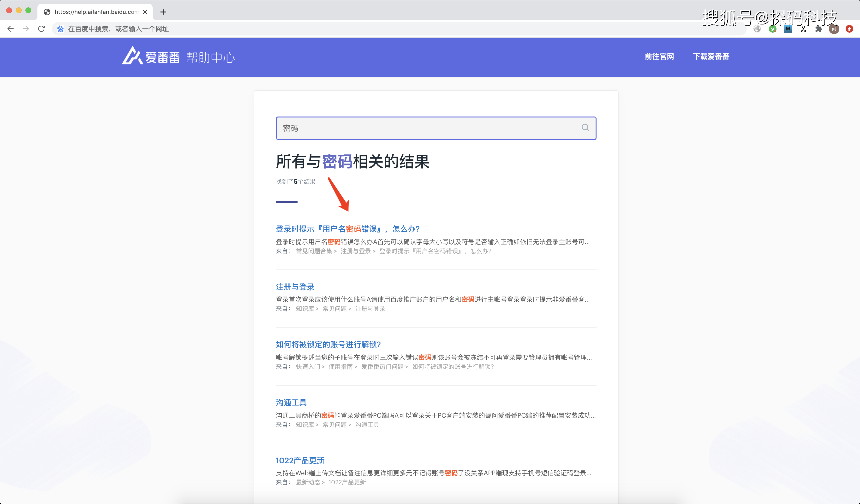Click breadcrumb 知识库 under 注册与登录 result
Screen dimensions: 860x504
click(305, 309)
